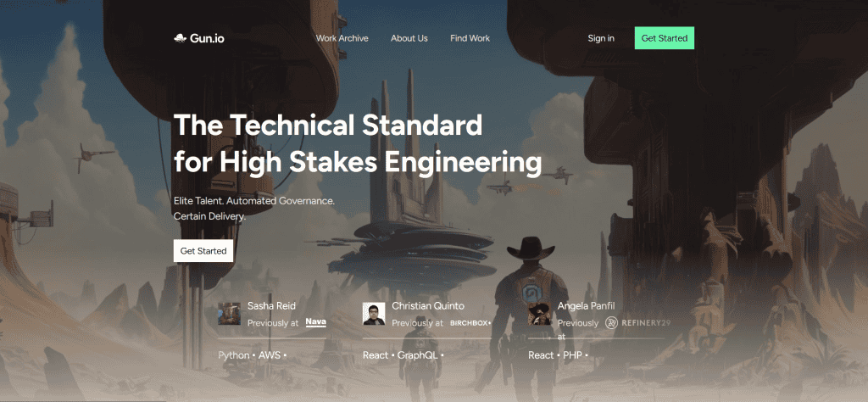868x402 pixels.
Task: Click Sasha Reid's profile avatar
Action: click(x=229, y=314)
